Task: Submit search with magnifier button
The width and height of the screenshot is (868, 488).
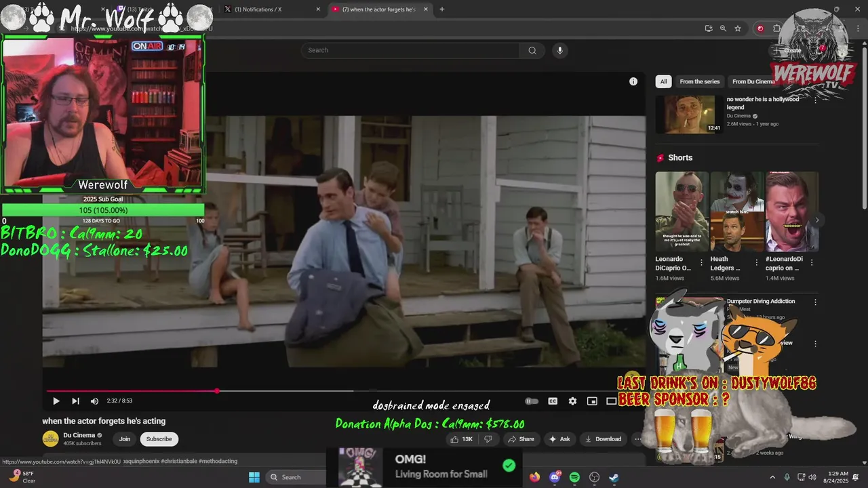Action: tap(532, 50)
